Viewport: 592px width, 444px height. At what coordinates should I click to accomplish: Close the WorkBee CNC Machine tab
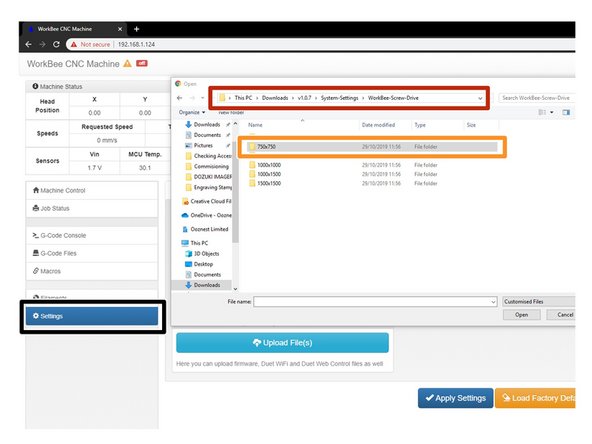pyautogui.click(x=120, y=29)
